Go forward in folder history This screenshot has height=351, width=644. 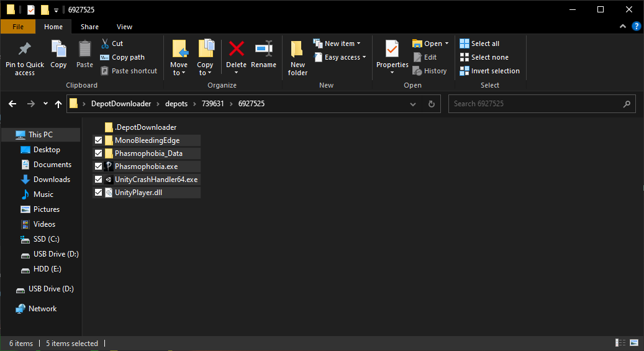[x=31, y=104]
